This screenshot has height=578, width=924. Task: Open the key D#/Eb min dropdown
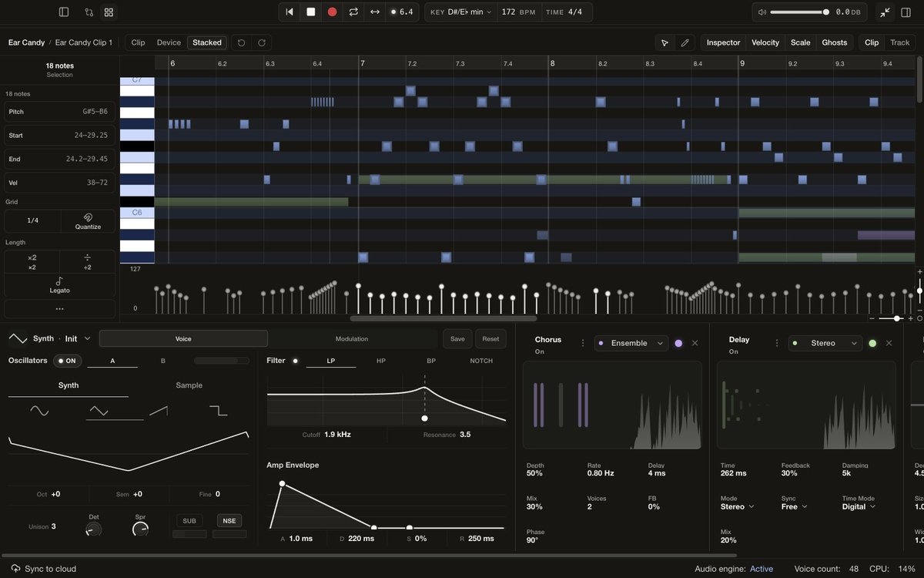(x=460, y=12)
